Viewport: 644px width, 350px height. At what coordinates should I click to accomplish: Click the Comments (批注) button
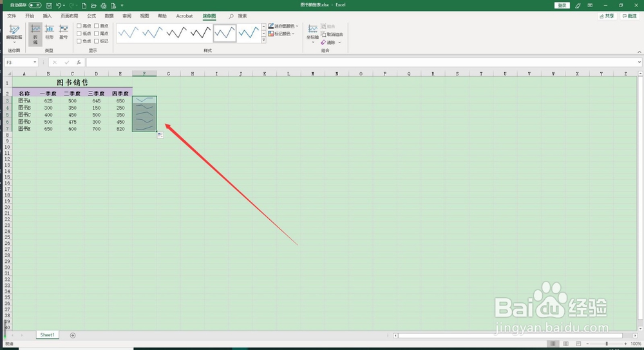[630, 16]
